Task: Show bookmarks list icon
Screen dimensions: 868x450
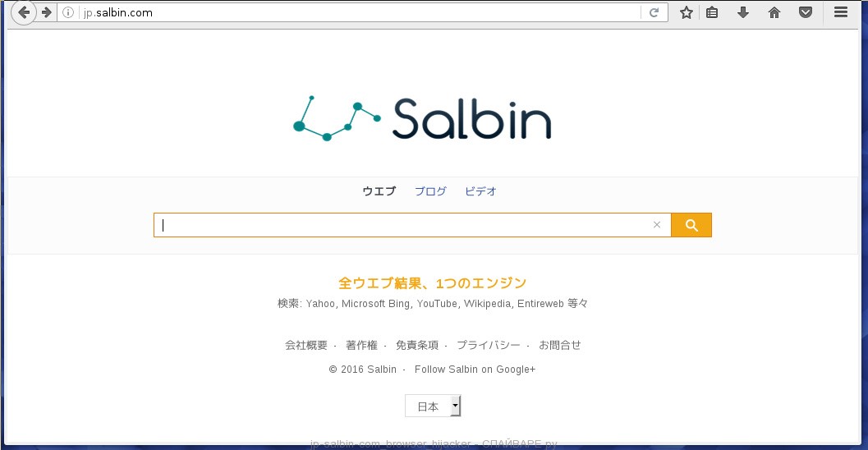Action: pos(712,12)
